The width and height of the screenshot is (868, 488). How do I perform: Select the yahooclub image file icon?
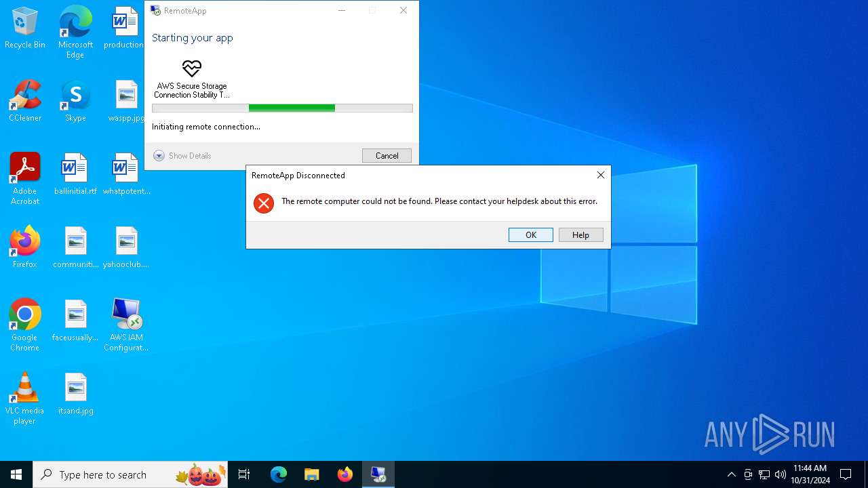[126, 248]
